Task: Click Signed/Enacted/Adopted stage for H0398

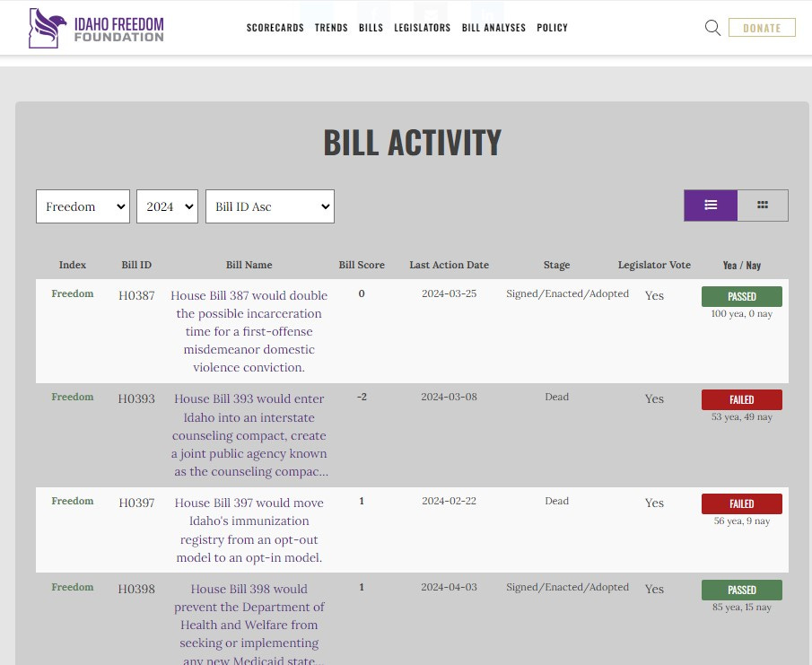Action: 568,587
